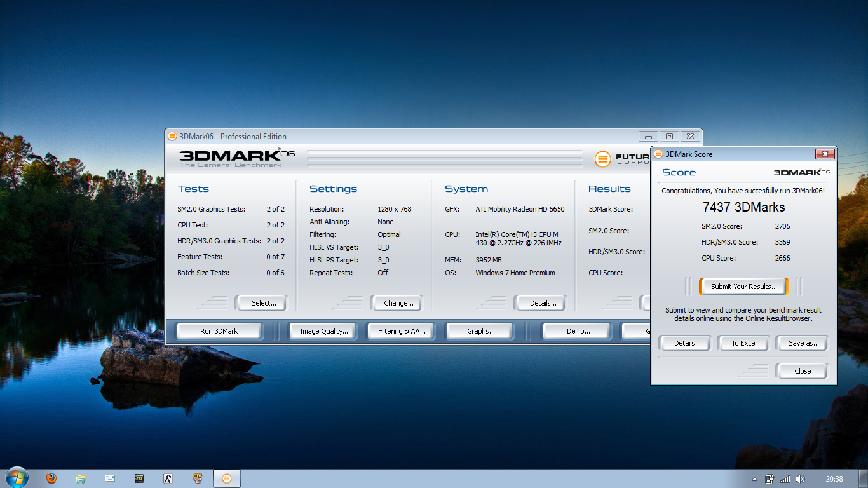Click 'Batch Size Tests:' row label
The image size is (868, 488).
203,273
